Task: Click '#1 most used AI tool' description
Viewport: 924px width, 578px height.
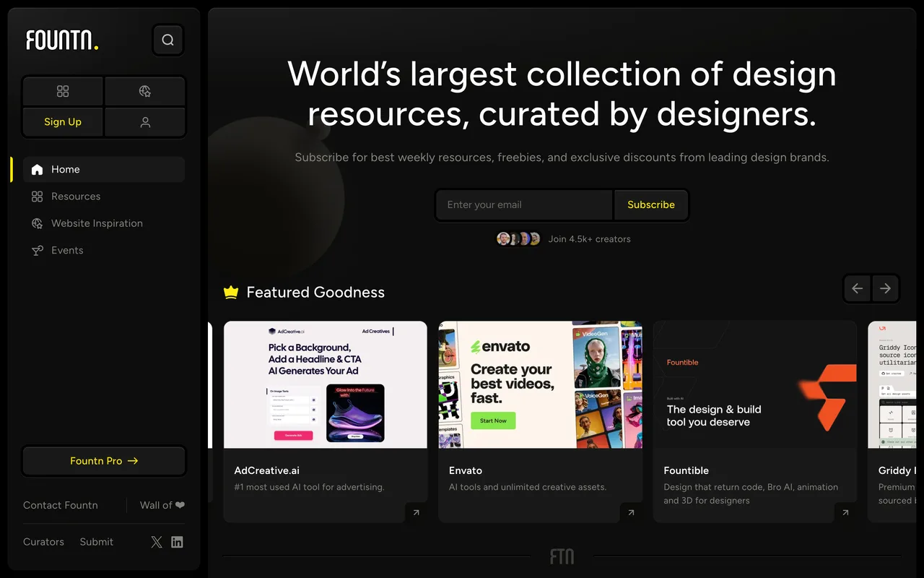Action: point(309,487)
